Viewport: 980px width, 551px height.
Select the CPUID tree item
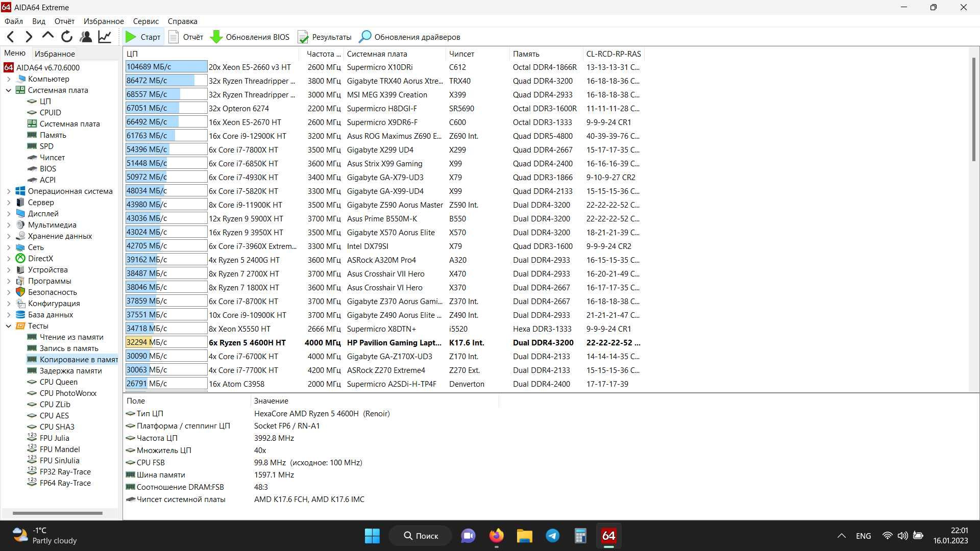click(44, 113)
